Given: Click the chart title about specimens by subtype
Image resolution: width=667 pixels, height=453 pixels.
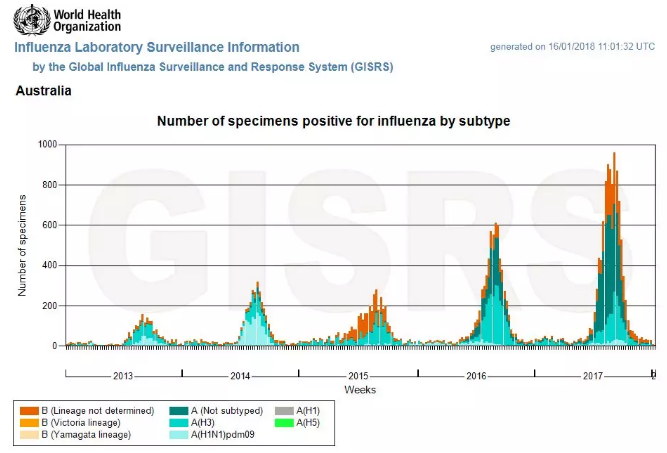Looking at the screenshot, I should pyautogui.click(x=334, y=121).
